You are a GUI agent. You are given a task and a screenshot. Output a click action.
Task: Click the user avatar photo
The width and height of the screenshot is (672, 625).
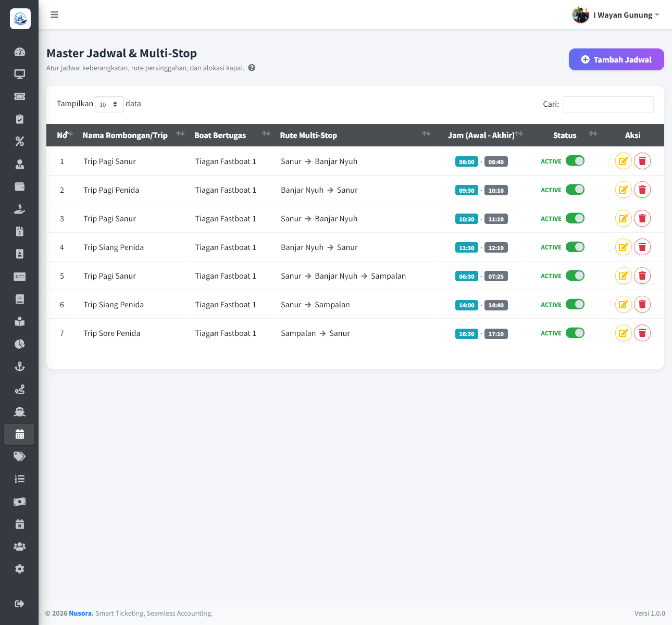(580, 15)
